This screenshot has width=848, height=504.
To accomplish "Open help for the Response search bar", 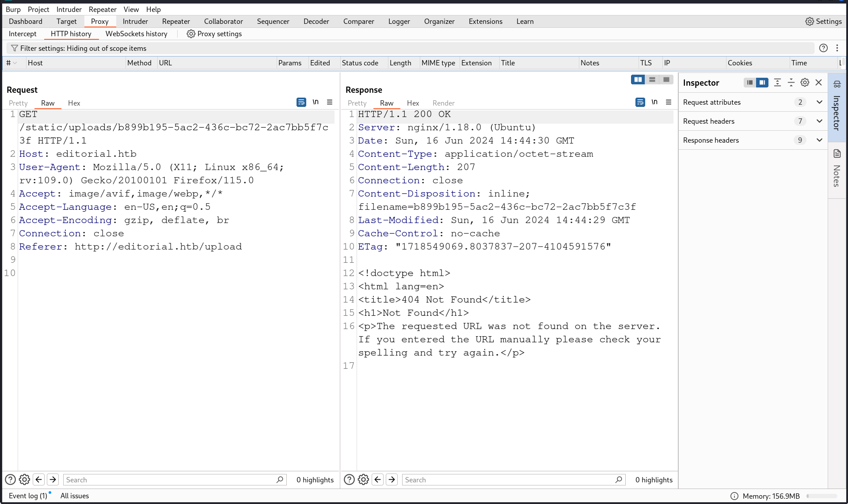I will tap(349, 479).
